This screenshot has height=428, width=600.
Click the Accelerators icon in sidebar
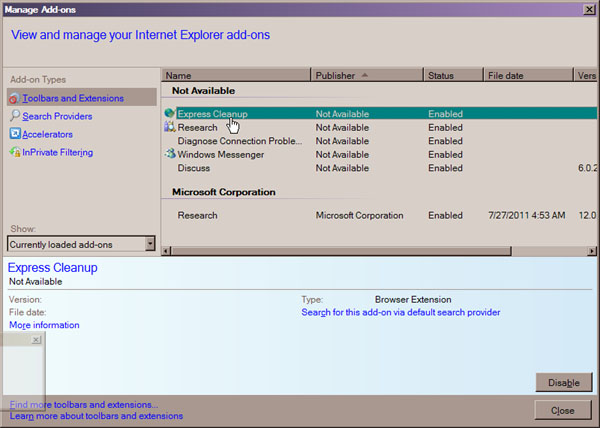tap(14, 134)
